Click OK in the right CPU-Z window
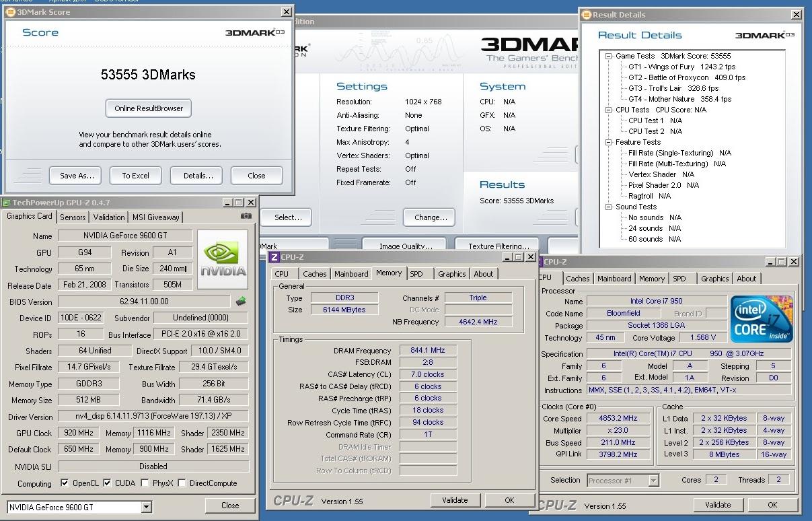This screenshot has width=812, height=521. [772, 505]
